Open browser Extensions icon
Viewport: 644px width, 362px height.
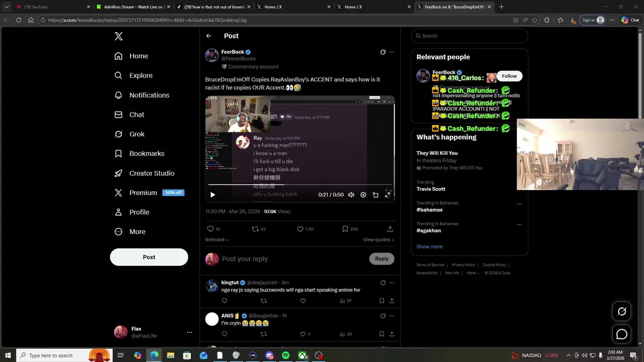click(547, 20)
